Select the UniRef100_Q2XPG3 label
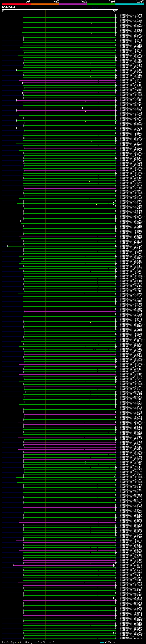The image size is (146, 644). click(131, 369)
